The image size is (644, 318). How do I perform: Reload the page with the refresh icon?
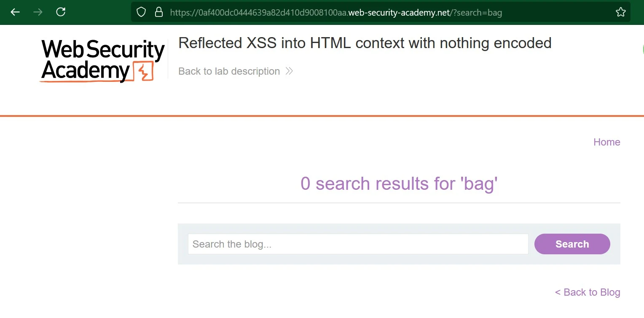click(x=61, y=12)
